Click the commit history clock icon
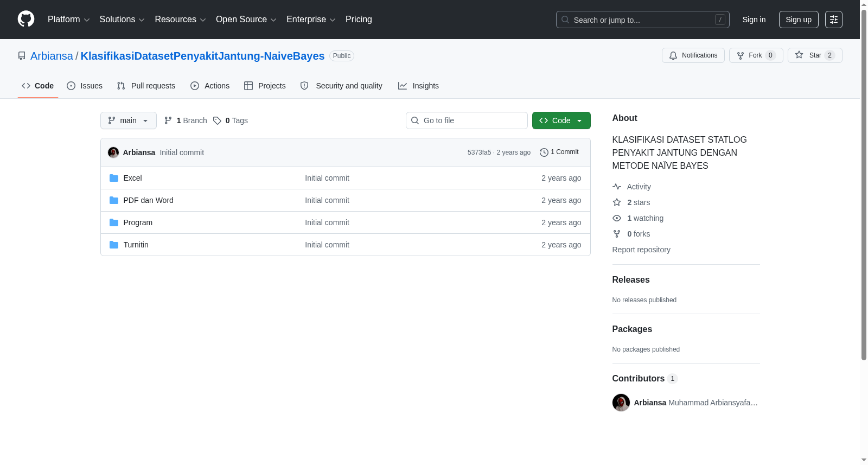The image size is (868, 465). [544, 152]
